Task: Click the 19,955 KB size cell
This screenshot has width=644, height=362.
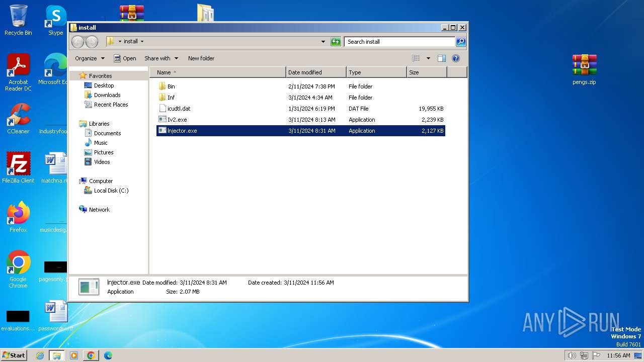Action: pos(431,109)
